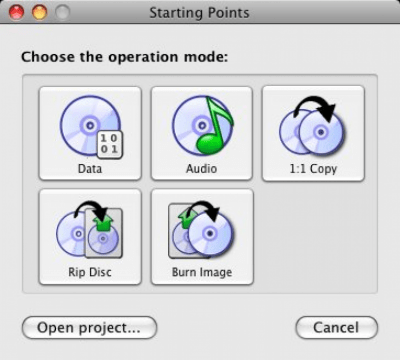400x360 pixels.
Task: Click the "Burn Image" label text
Action: [x=202, y=272]
